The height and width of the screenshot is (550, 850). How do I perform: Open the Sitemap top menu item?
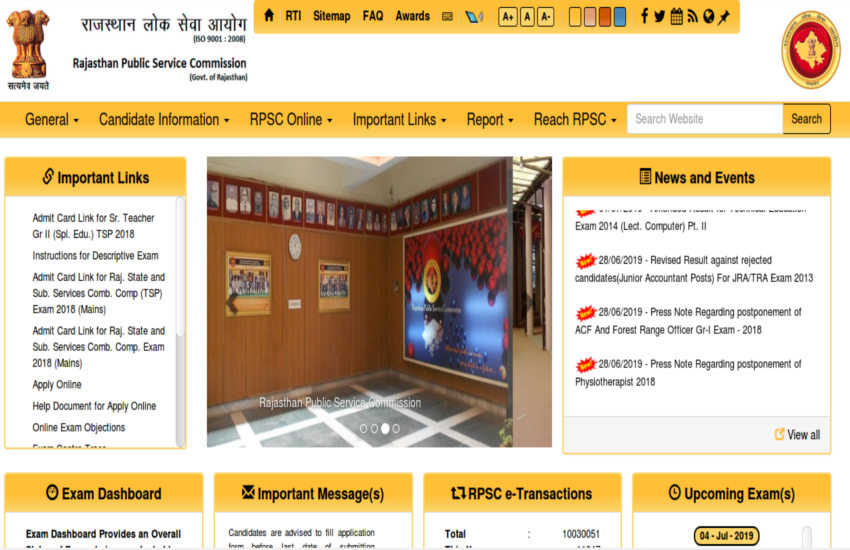(331, 16)
